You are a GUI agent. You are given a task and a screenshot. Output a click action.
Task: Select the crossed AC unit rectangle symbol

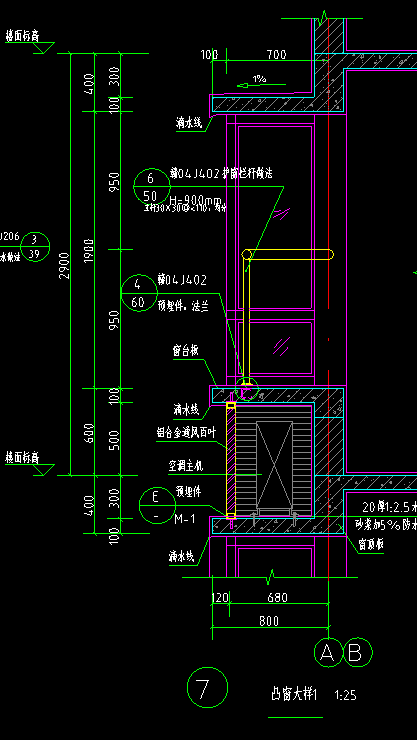274,465
